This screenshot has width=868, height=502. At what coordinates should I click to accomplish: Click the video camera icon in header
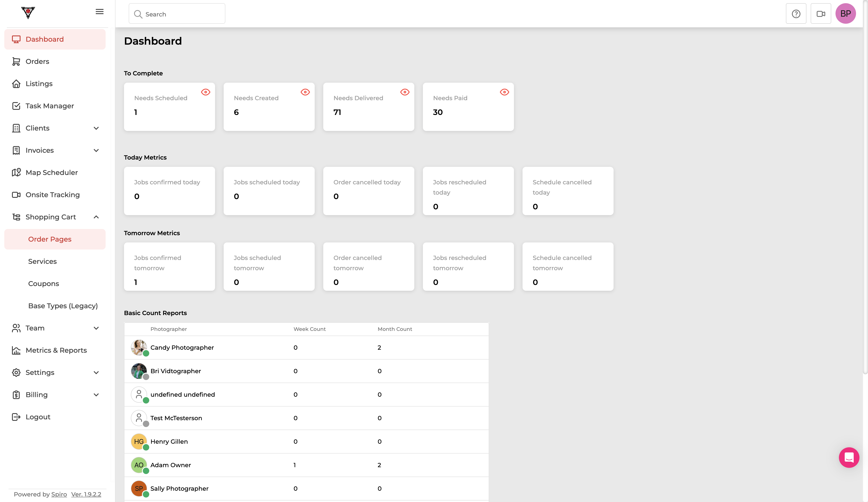(x=821, y=14)
